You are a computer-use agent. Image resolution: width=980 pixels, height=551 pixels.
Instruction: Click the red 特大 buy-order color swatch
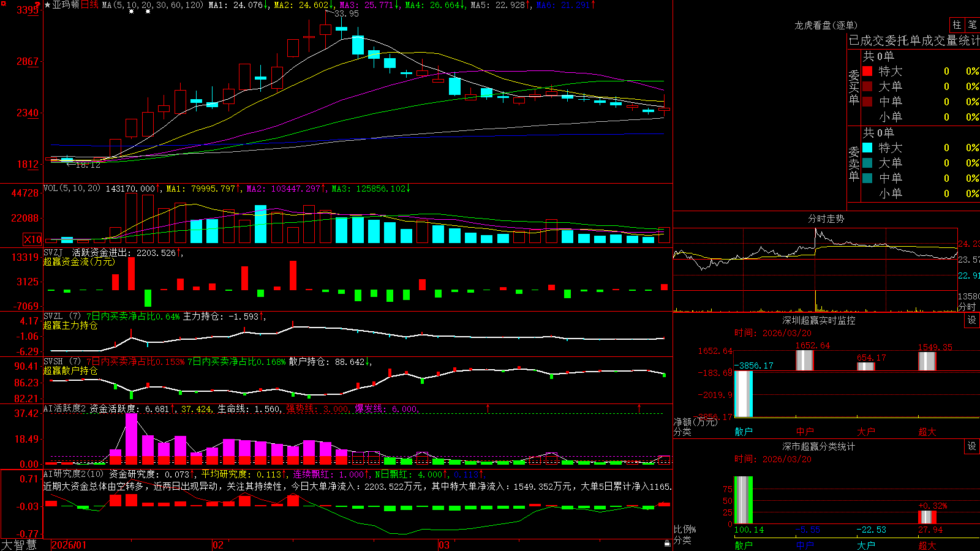coord(867,71)
